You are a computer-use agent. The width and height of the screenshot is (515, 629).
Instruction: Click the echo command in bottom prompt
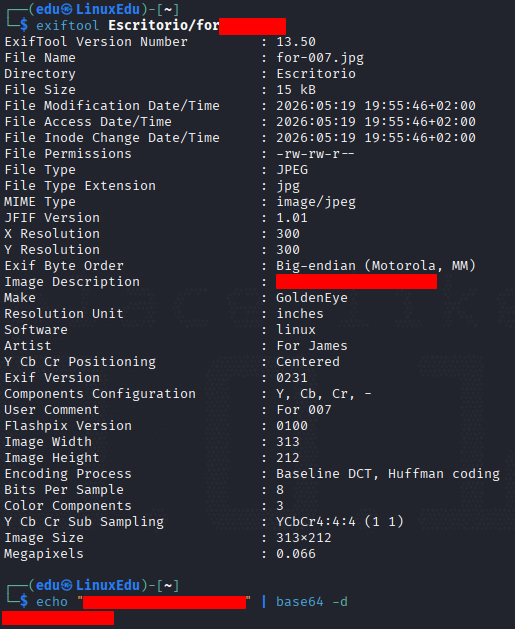[x=52, y=602]
